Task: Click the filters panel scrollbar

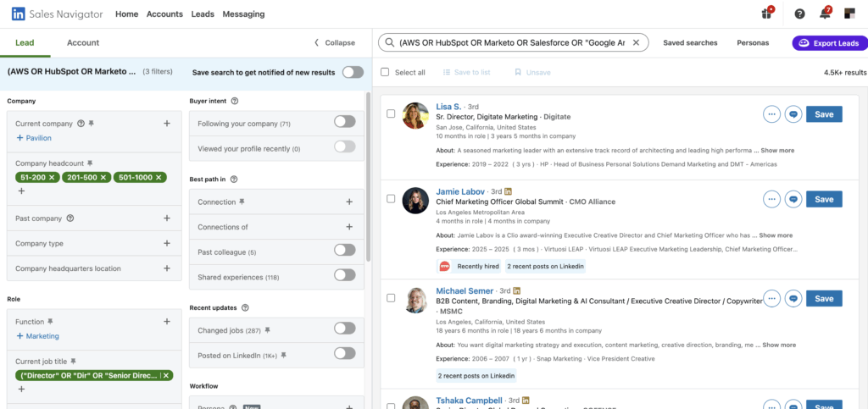Action: click(369, 177)
